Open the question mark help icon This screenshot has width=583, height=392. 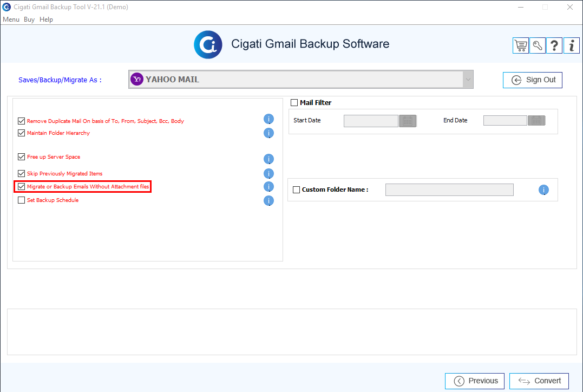[554, 45]
